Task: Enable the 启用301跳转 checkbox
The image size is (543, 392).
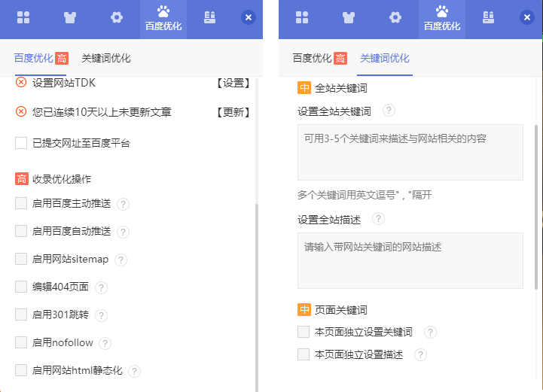Action: [x=21, y=315]
